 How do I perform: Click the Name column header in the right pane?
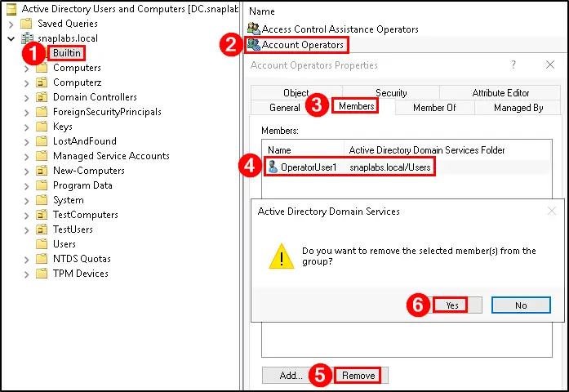(x=261, y=11)
